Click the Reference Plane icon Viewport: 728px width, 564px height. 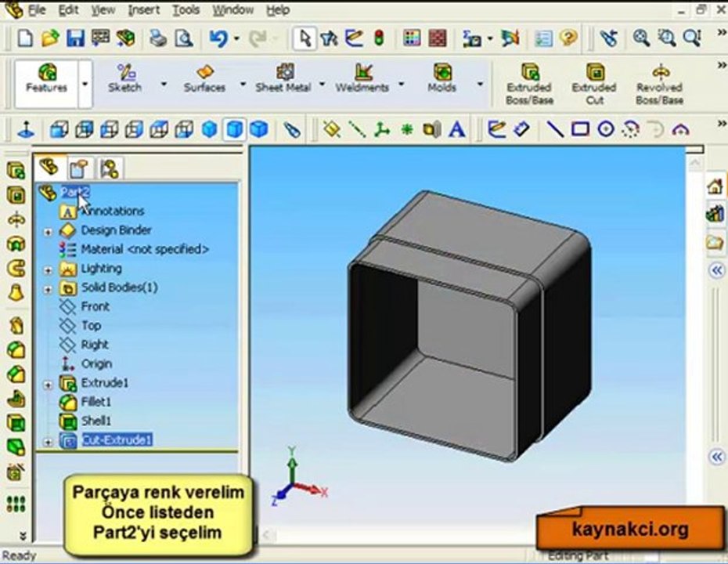(331, 129)
